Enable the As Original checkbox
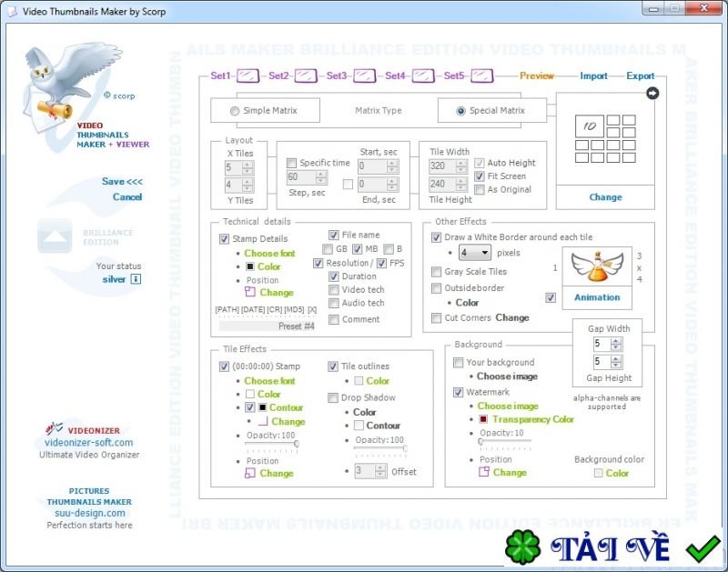 (x=480, y=189)
